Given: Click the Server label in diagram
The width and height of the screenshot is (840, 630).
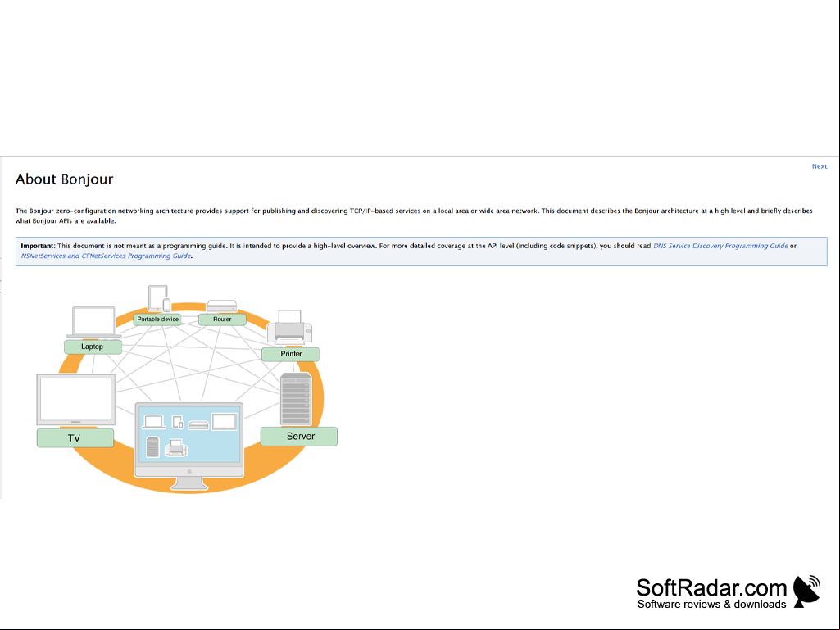Looking at the screenshot, I should coord(299,437).
